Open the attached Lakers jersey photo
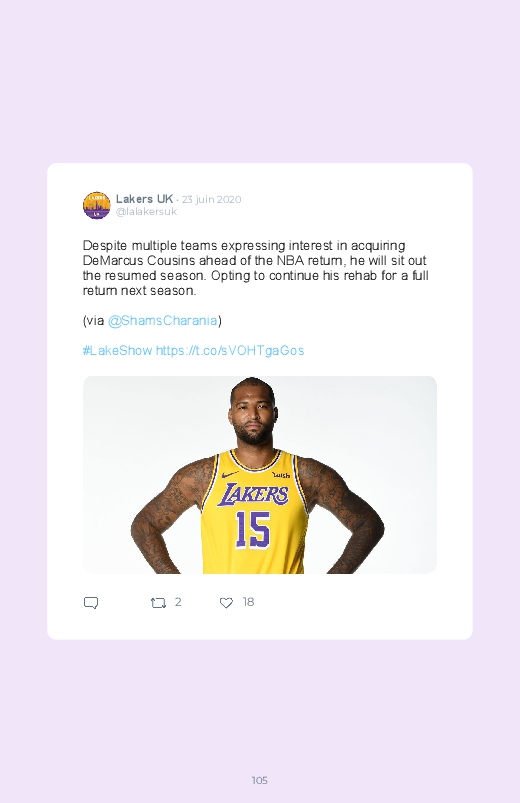 click(260, 475)
